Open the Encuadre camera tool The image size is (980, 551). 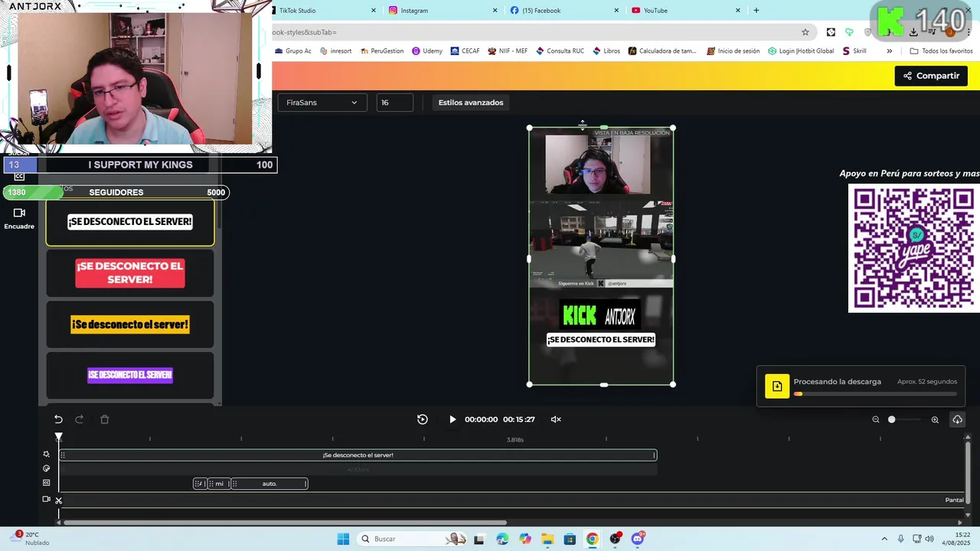pyautogui.click(x=19, y=218)
